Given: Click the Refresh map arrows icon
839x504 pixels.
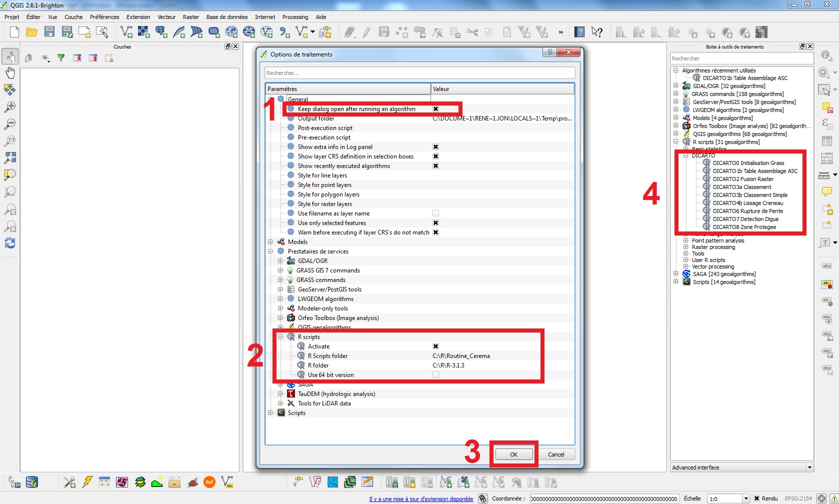Looking at the screenshot, I should pos(10,243).
